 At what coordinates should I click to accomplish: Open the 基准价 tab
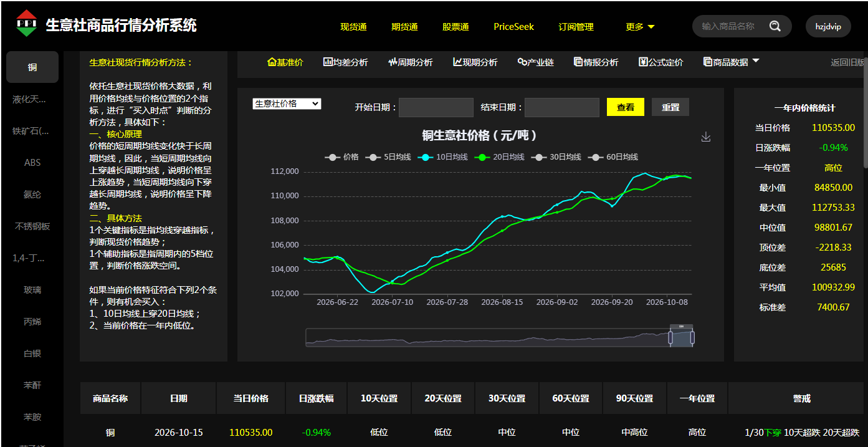coord(285,62)
